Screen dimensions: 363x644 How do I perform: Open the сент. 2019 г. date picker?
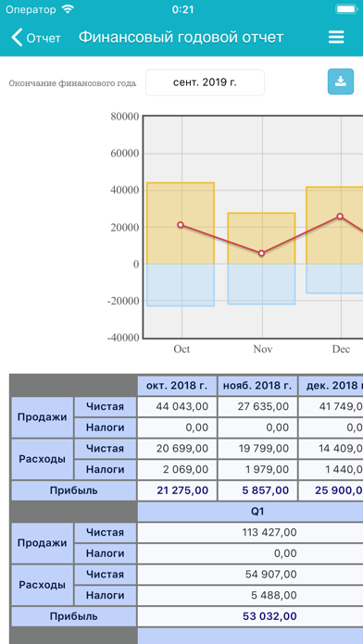(x=205, y=82)
